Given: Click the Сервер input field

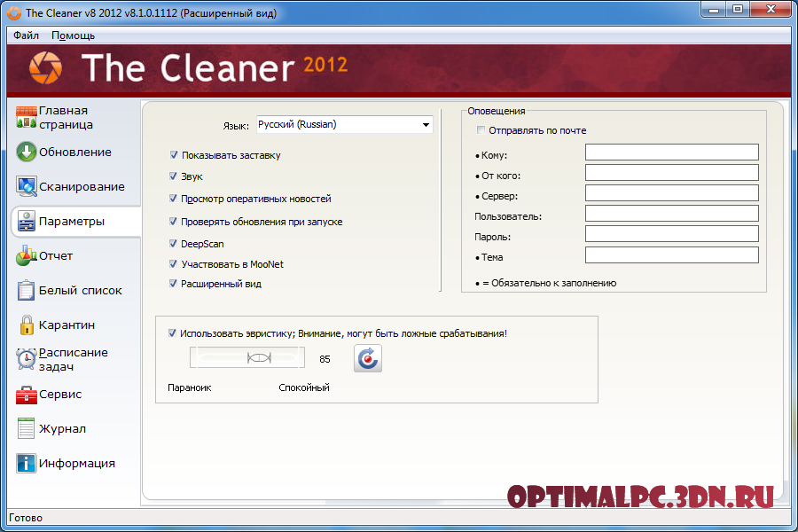Looking at the screenshot, I should pos(672,192).
